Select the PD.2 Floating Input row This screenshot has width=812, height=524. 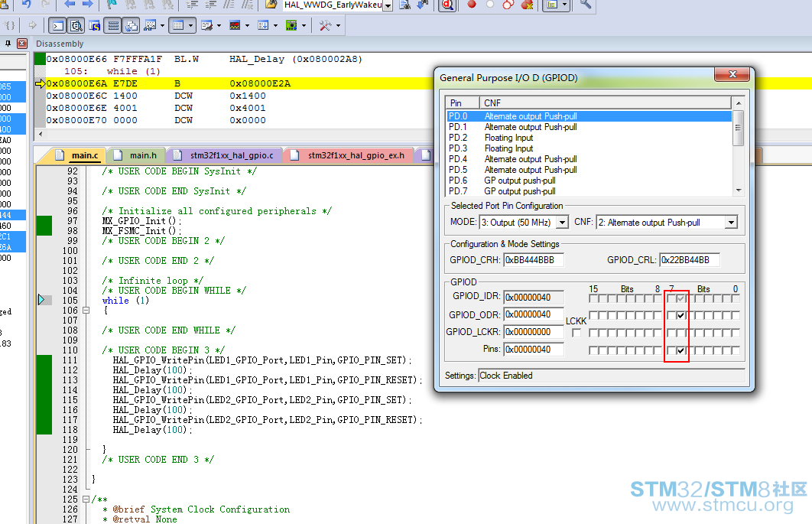tap(589, 138)
